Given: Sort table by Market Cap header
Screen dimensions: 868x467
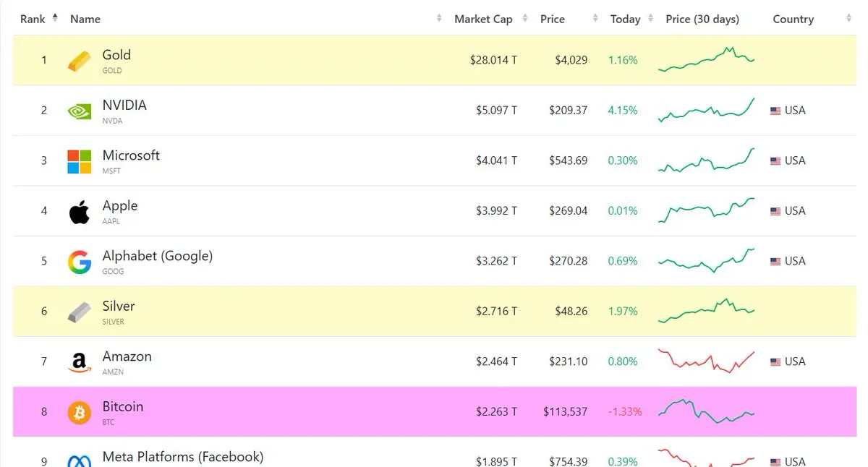Looking at the screenshot, I should tap(483, 19).
